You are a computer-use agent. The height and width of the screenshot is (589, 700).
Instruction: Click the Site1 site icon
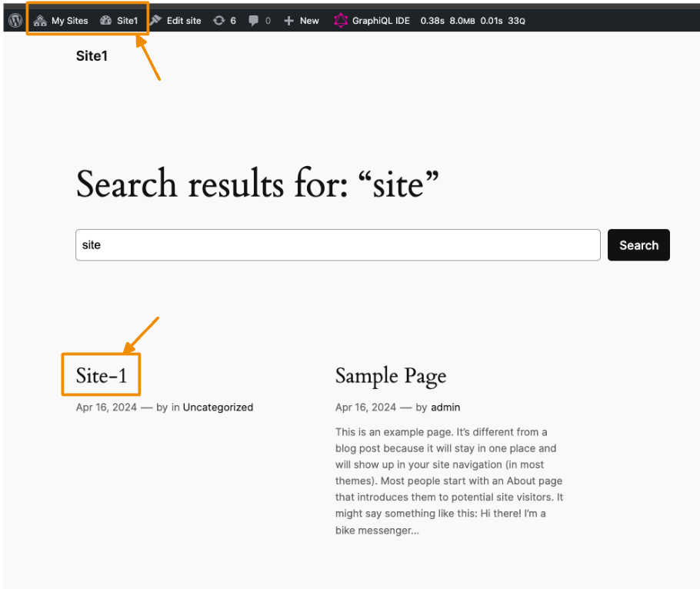[106, 20]
